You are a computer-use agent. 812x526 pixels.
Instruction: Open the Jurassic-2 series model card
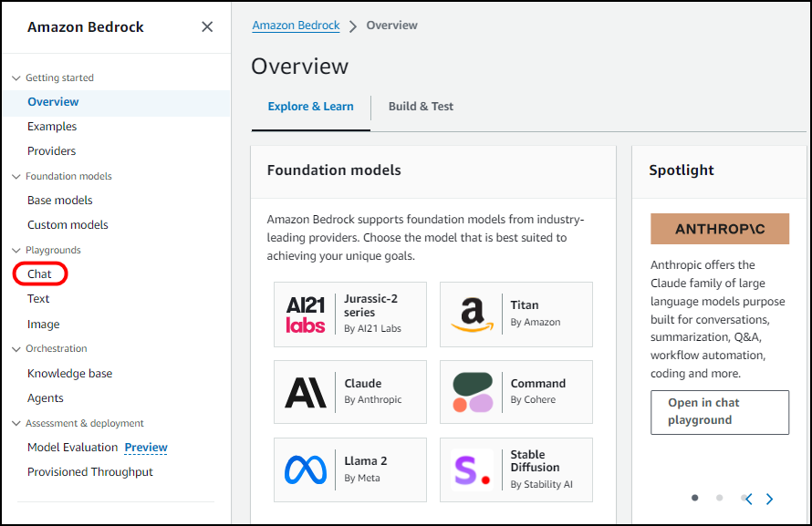[x=350, y=315]
